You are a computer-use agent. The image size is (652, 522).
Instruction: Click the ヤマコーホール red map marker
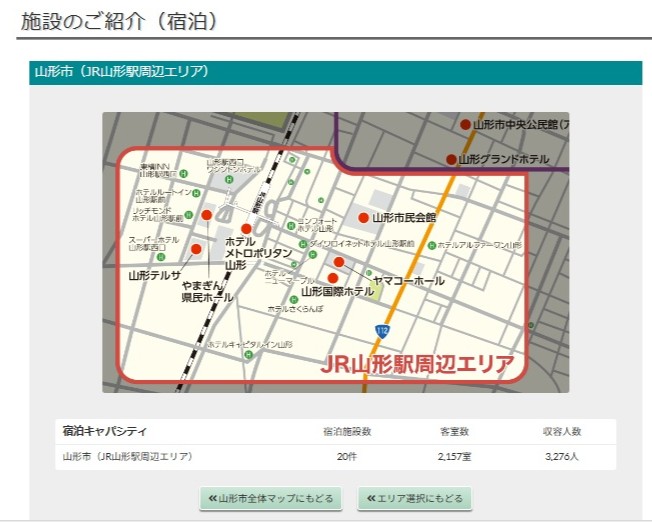click(339, 262)
